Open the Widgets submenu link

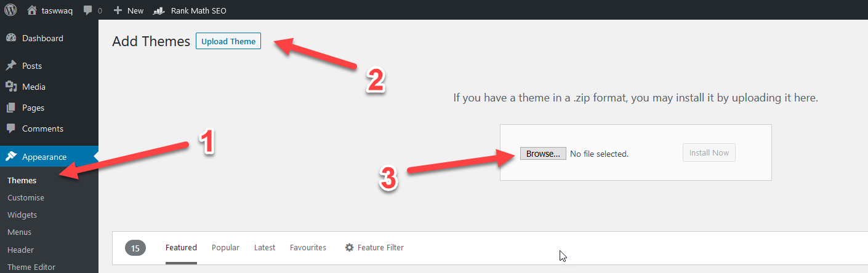click(22, 215)
